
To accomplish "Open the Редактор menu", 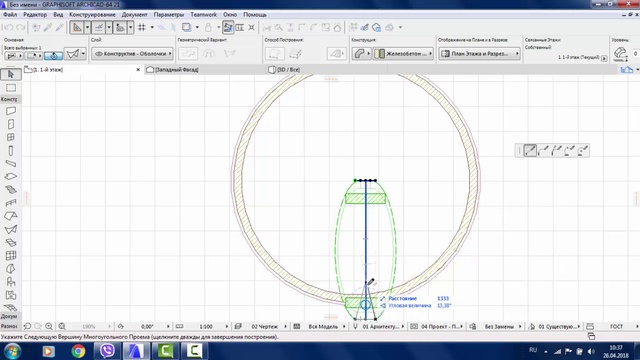I will pyautogui.click(x=35, y=15).
